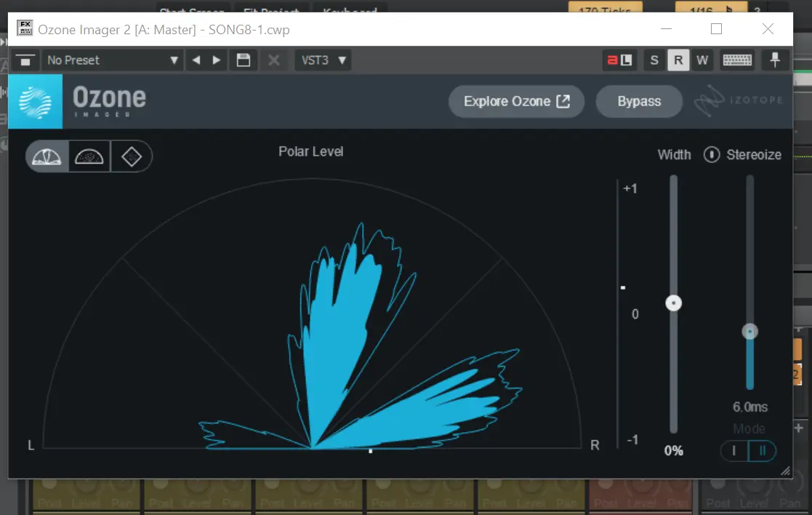Click the Width slider handle

click(x=674, y=303)
